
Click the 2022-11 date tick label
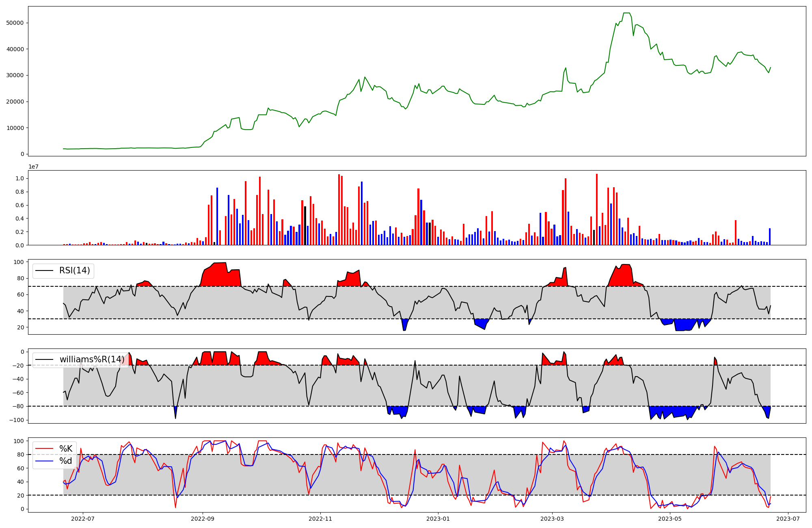coord(321,519)
